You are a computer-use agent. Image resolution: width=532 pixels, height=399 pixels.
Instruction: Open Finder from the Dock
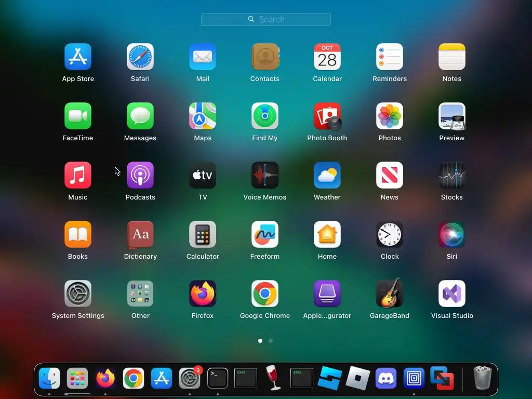49,378
